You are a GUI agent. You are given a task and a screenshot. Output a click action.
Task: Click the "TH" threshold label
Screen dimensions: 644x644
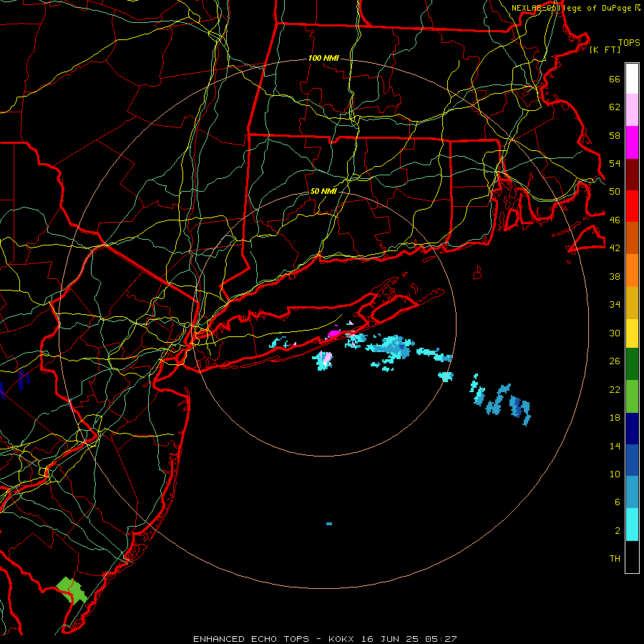click(x=615, y=558)
